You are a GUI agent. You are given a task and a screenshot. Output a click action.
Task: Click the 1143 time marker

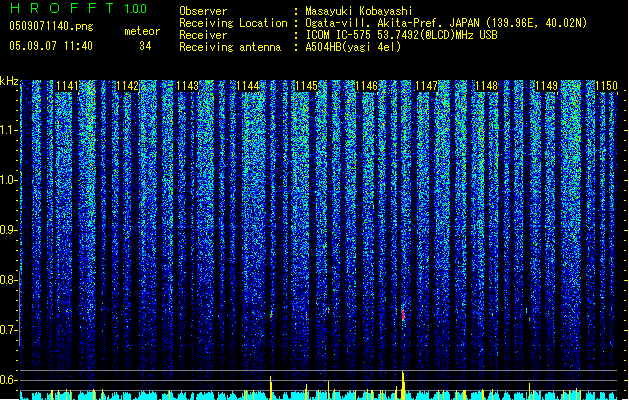pyautogui.click(x=187, y=86)
